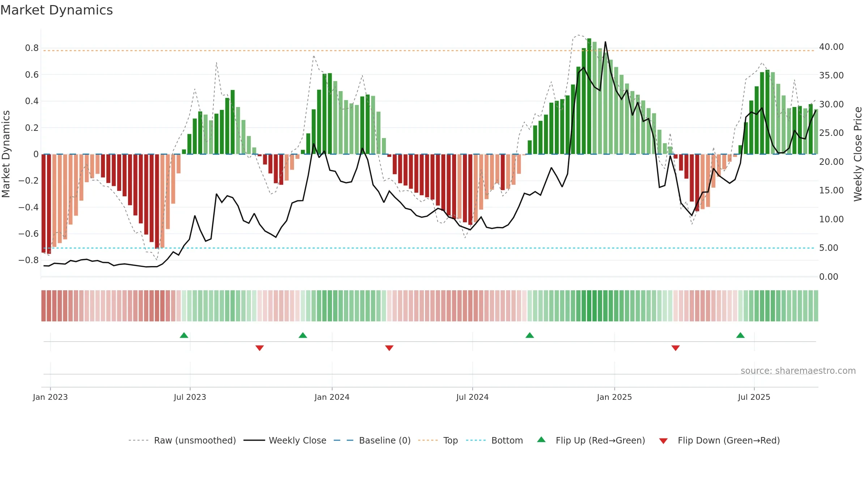
Task: Click the 5.00 price axis label
Action: (x=829, y=248)
